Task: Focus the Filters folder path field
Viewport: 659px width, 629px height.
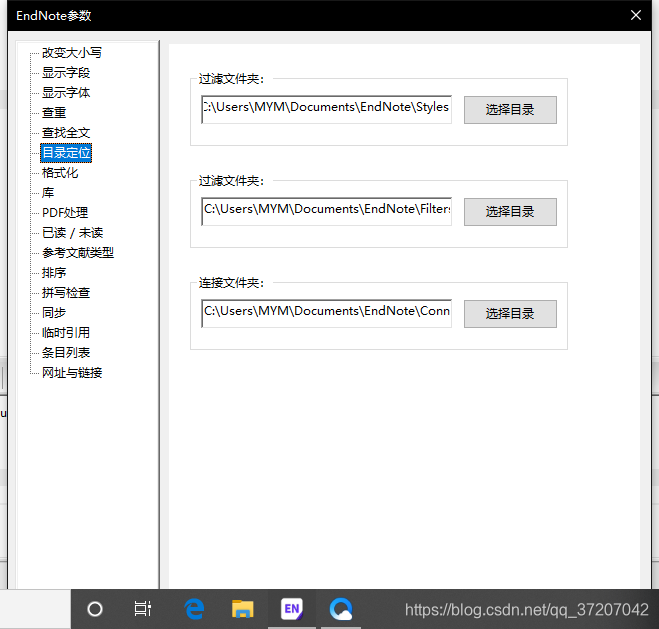Action: (x=327, y=211)
